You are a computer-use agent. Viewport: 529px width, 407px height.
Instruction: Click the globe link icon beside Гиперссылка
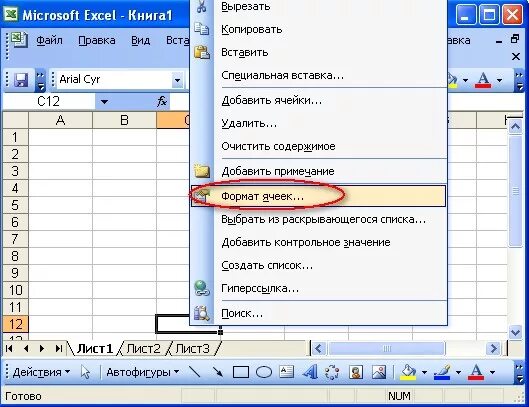coord(202,289)
